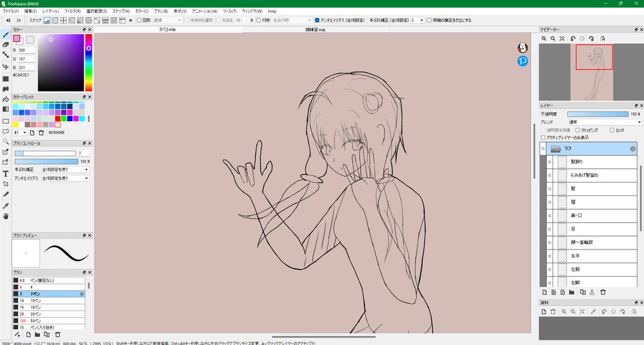
Task: Delete layer with the Layers panel trash icon
Action: pyautogui.click(x=603, y=292)
